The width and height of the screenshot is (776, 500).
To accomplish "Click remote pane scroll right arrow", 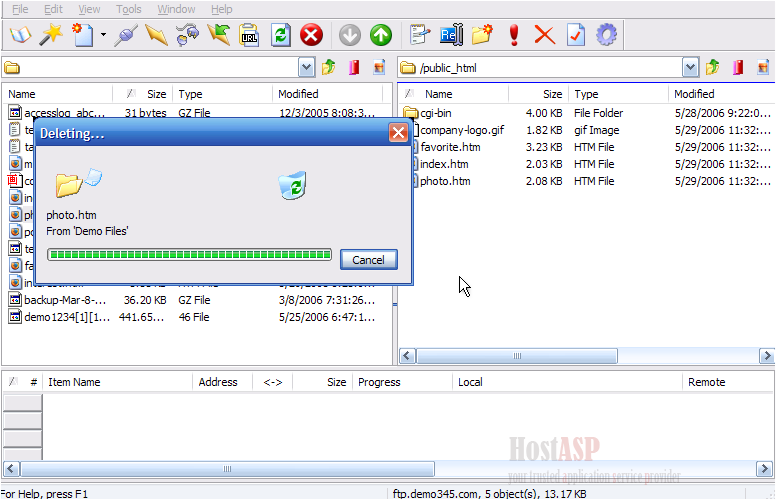I will coord(767,356).
